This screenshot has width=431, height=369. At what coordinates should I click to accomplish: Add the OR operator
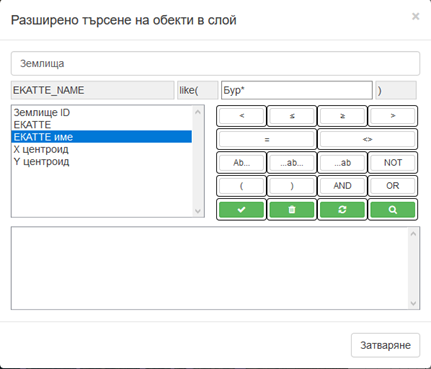pos(393,186)
